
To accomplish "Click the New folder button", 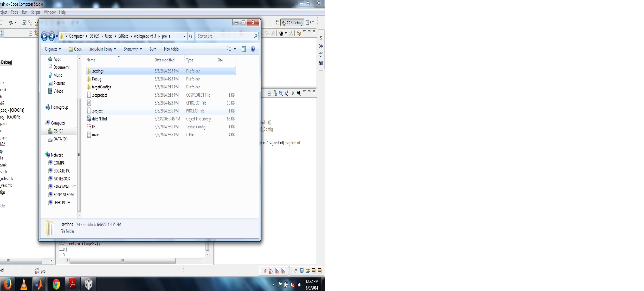I will (172, 49).
